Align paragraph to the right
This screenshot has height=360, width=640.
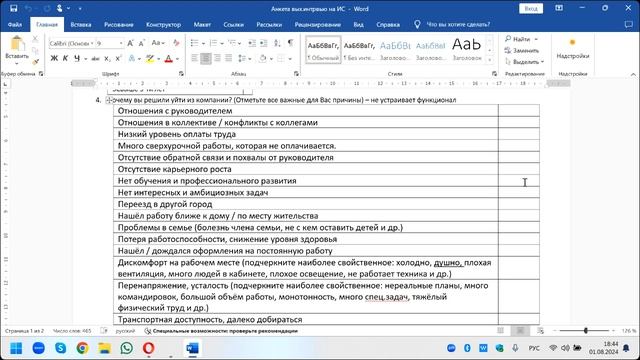(217, 58)
